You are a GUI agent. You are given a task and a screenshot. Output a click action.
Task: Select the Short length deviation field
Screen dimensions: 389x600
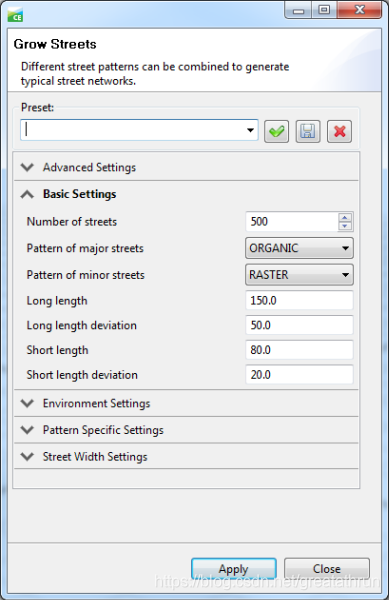coord(299,375)
